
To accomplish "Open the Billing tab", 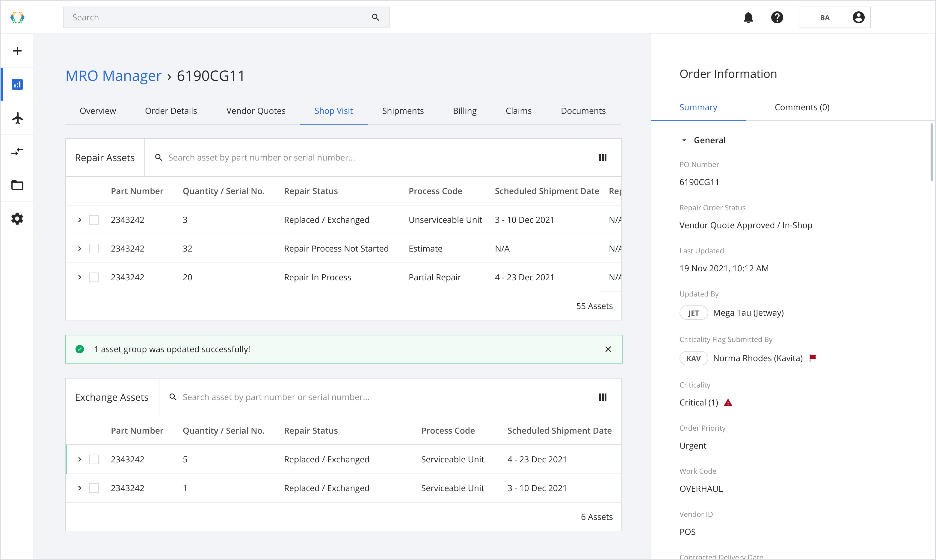I will pyautogui.click(x=464, y=111).
